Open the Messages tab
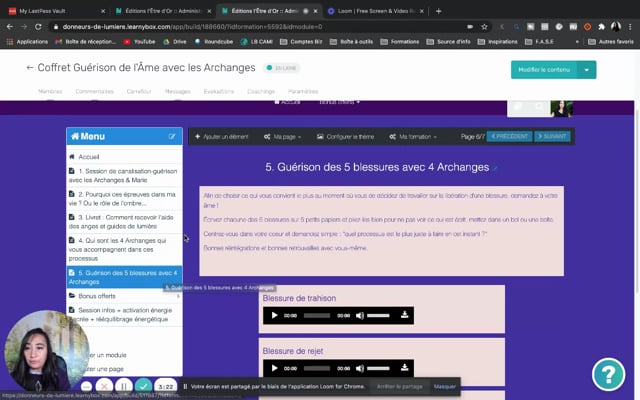The width and height of the screenshot is (640, 400). (x=178, y=91)
